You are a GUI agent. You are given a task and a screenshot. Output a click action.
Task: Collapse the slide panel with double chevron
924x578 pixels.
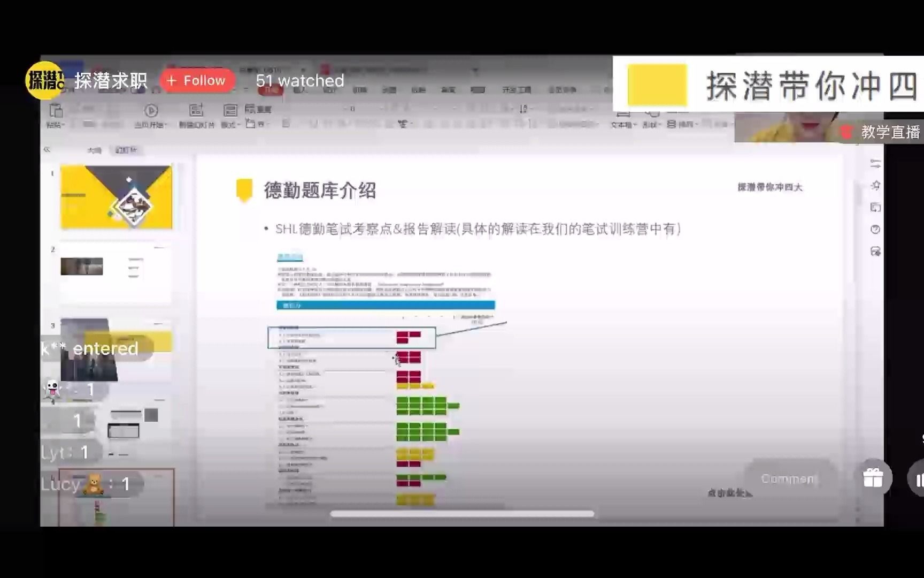[47, 150]
